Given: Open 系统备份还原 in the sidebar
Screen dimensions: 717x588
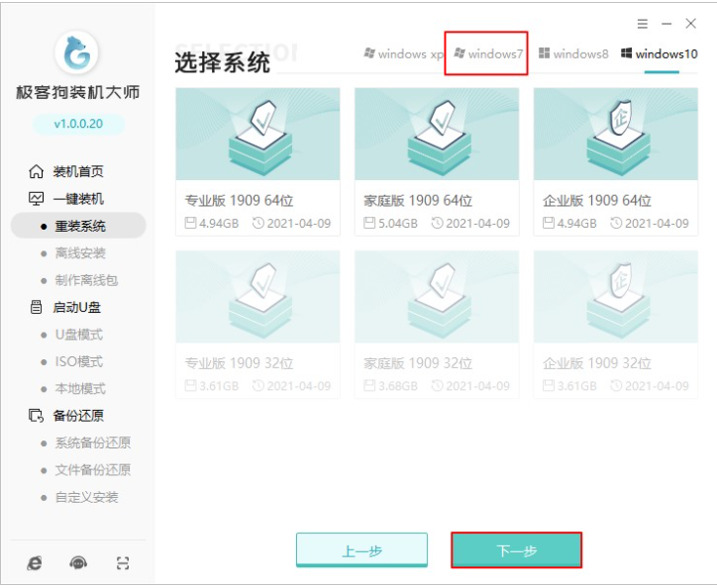Looking at the screenshot, I should (x=92, y=442).
